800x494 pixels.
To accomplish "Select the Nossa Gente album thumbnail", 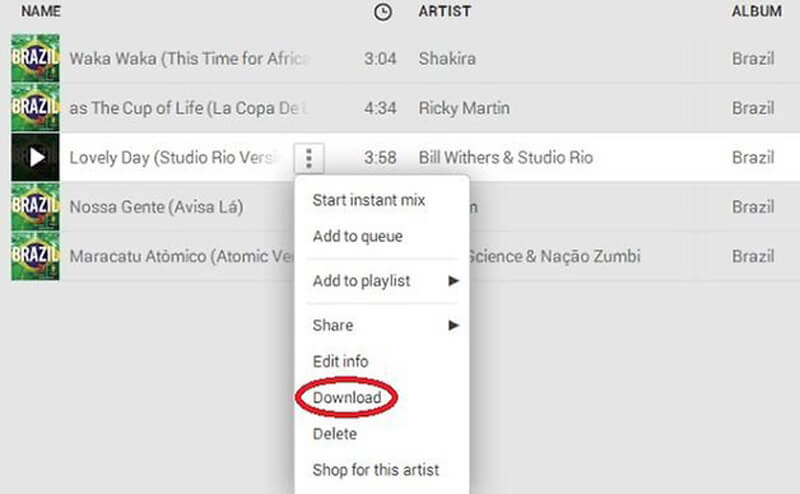I will [x=35, y=207].
